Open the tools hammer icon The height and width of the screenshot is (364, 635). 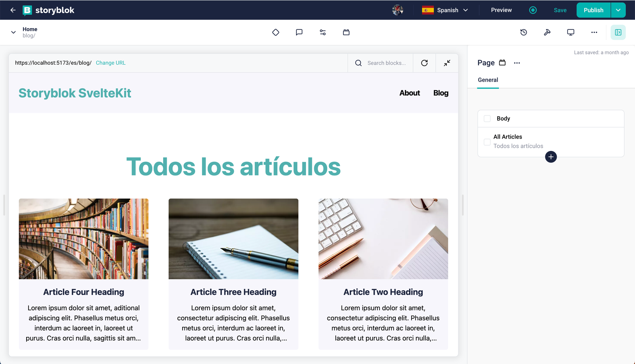[x=547, y=33]
